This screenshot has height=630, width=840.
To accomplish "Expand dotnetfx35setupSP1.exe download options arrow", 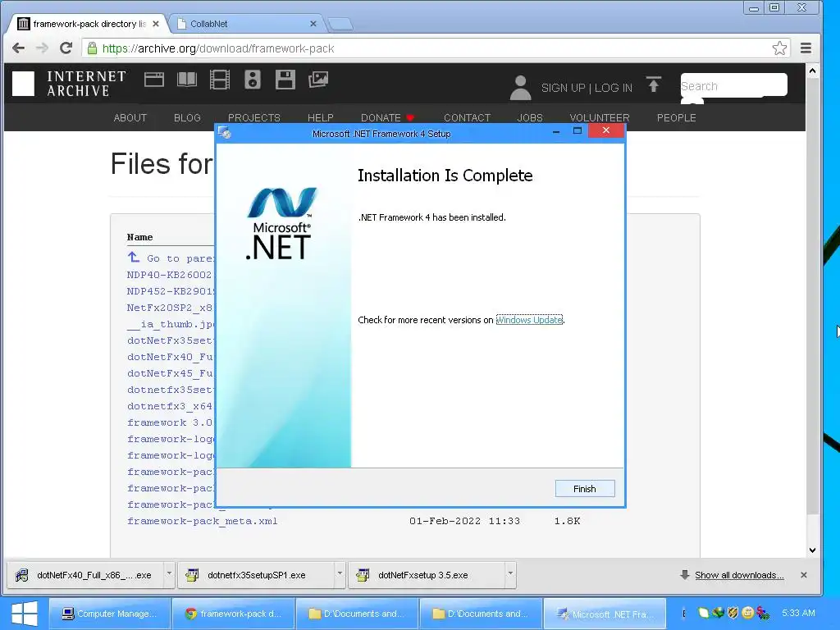I will click(340, 573).
